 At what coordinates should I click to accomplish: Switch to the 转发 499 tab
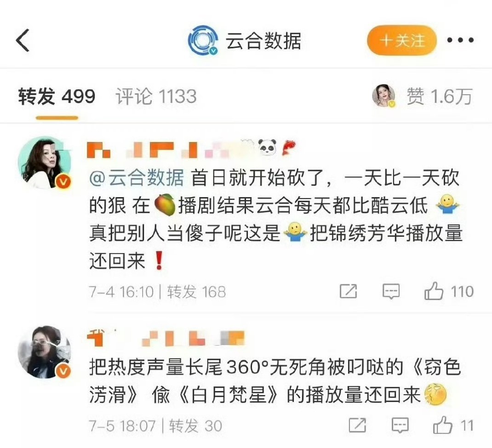[x=57, y=96]
